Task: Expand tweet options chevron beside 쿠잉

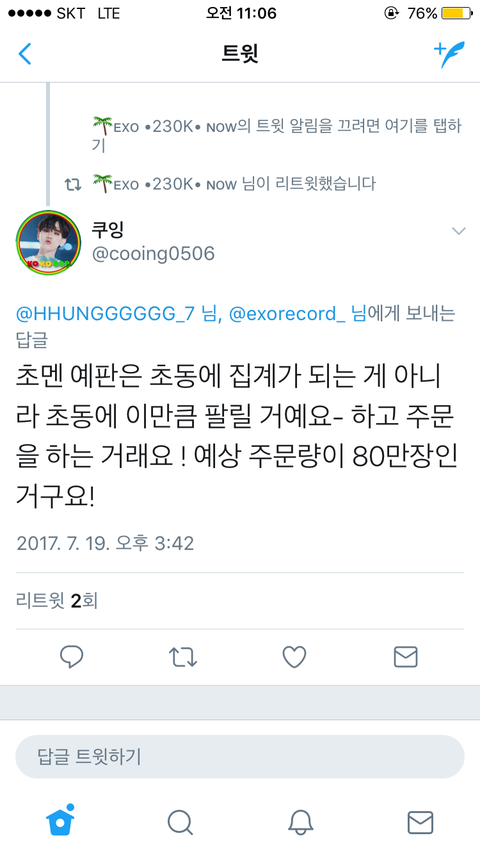Action: pyautogui.click(x=459, y=231)
